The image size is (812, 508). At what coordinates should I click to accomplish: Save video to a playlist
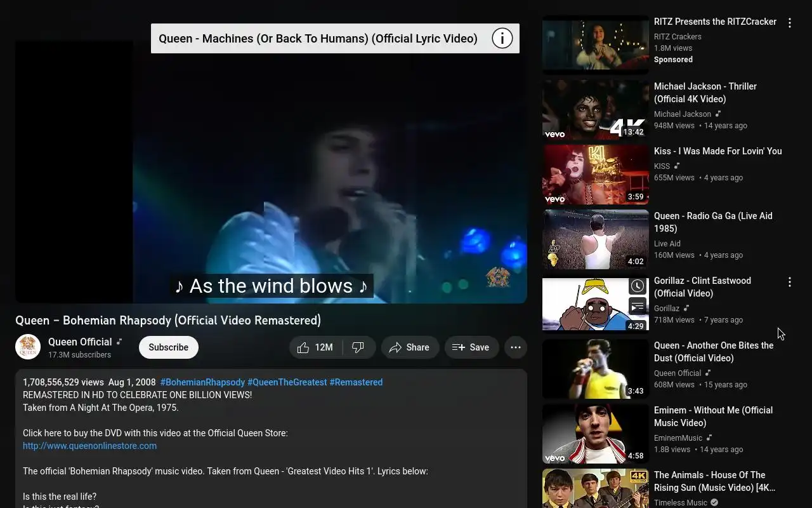(471, 347)
